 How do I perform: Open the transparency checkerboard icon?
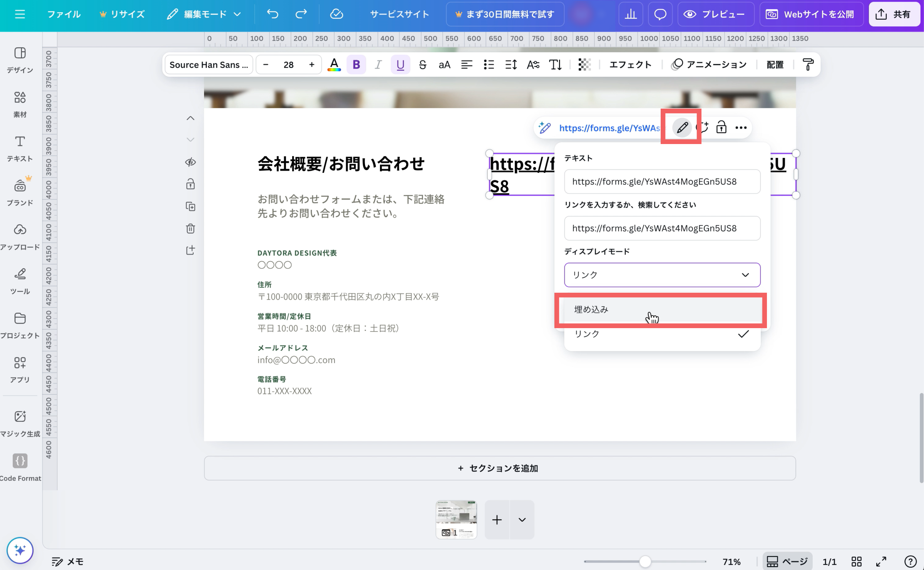584,64
